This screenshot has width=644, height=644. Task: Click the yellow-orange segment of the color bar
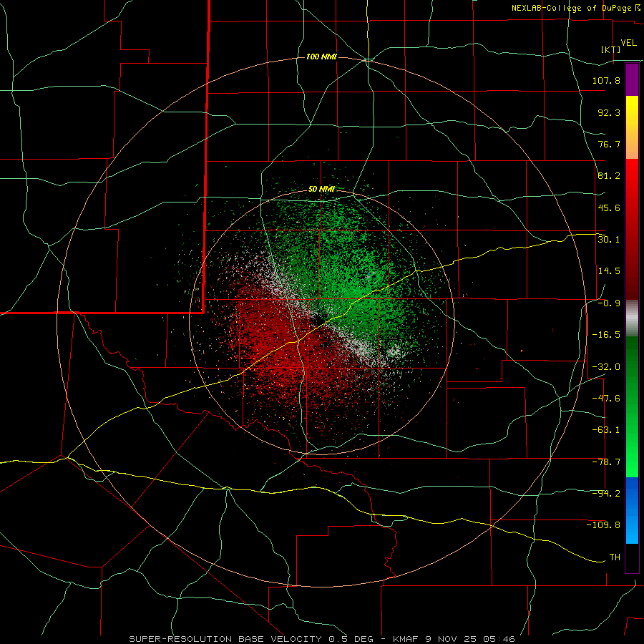pos(632,127)
